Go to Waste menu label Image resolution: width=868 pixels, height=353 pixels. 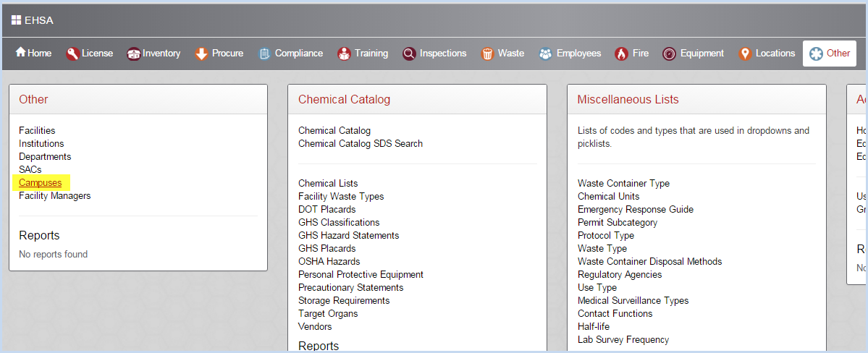coord(511,53)
